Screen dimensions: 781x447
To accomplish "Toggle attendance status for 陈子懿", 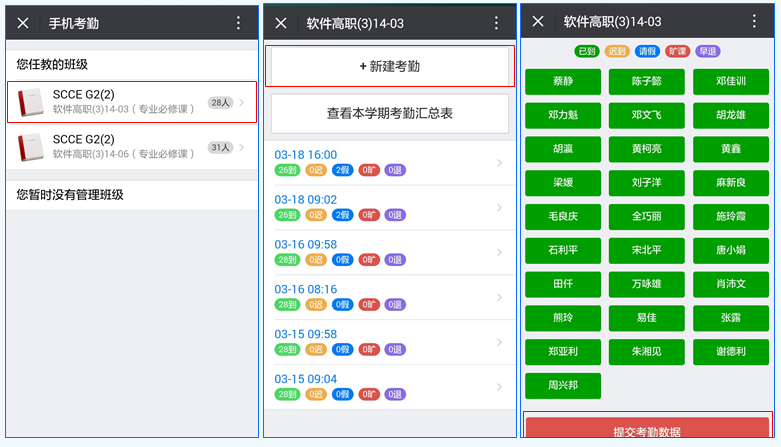I will pos(647,81).
